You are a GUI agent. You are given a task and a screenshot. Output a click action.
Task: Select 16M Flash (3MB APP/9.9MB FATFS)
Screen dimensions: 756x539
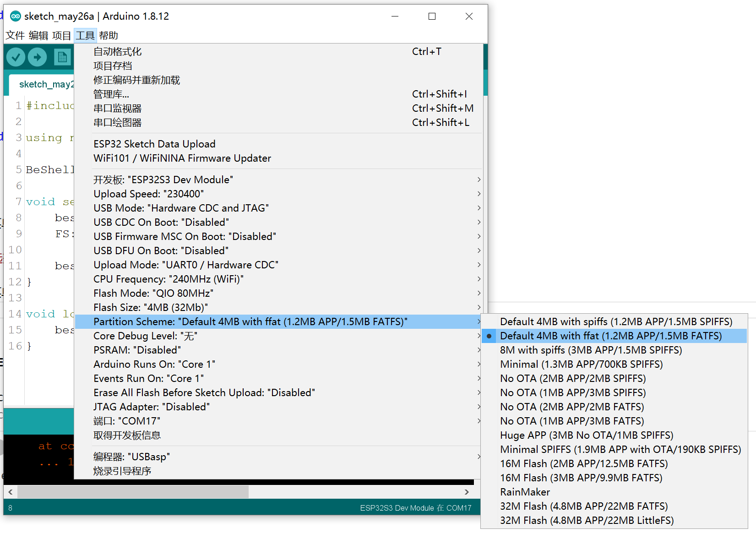tap(614, 478)
